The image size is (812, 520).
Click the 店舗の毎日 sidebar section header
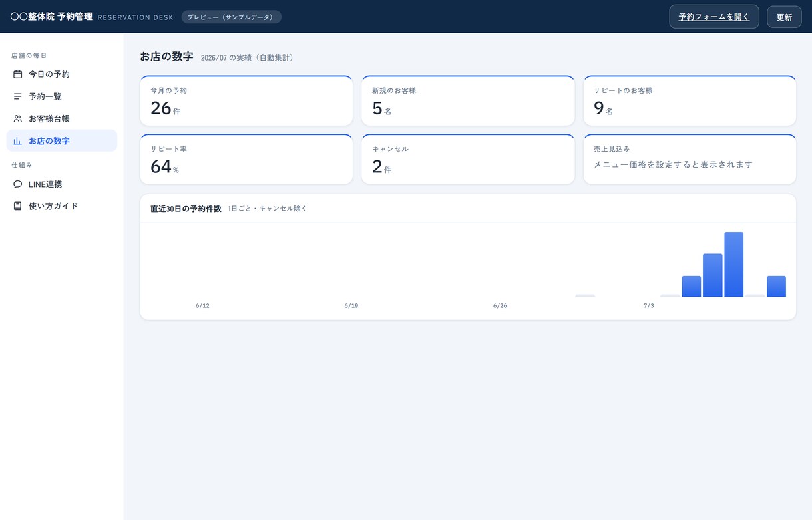(29, 55)
